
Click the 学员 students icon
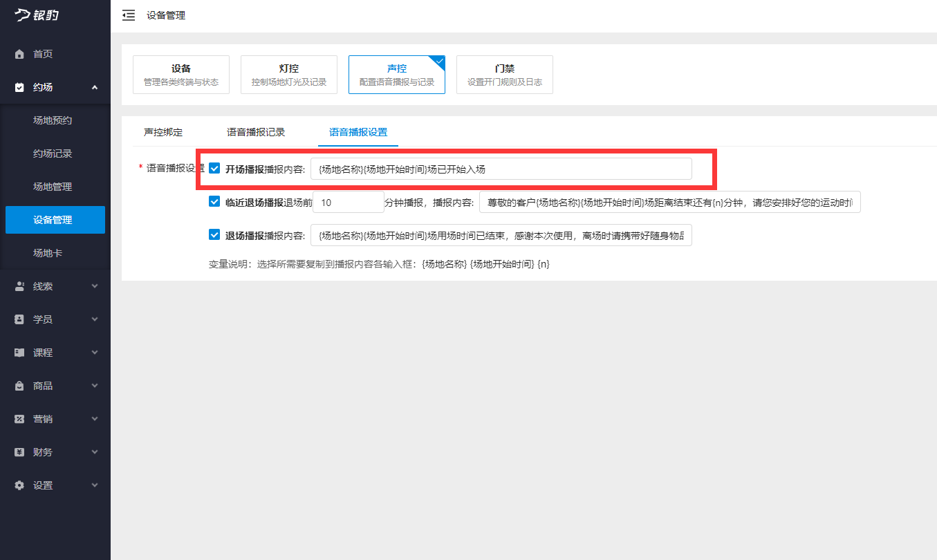click(19, 319)
